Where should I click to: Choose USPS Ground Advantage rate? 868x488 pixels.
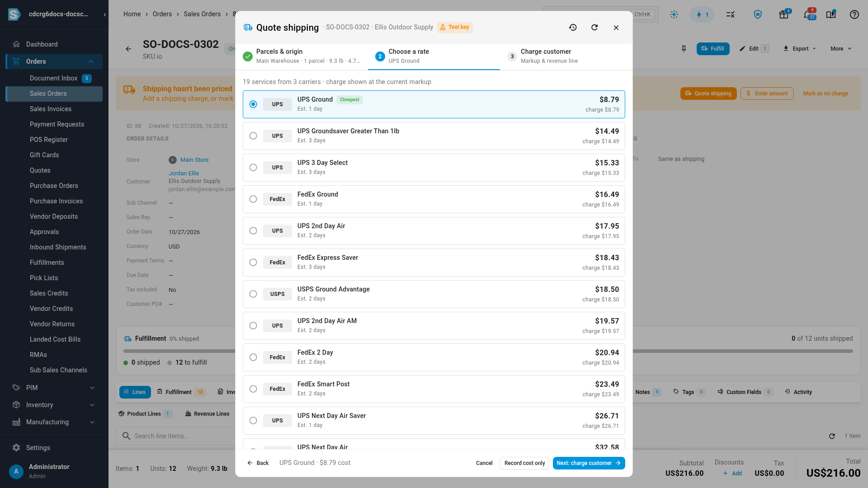(x=434, y=294)
